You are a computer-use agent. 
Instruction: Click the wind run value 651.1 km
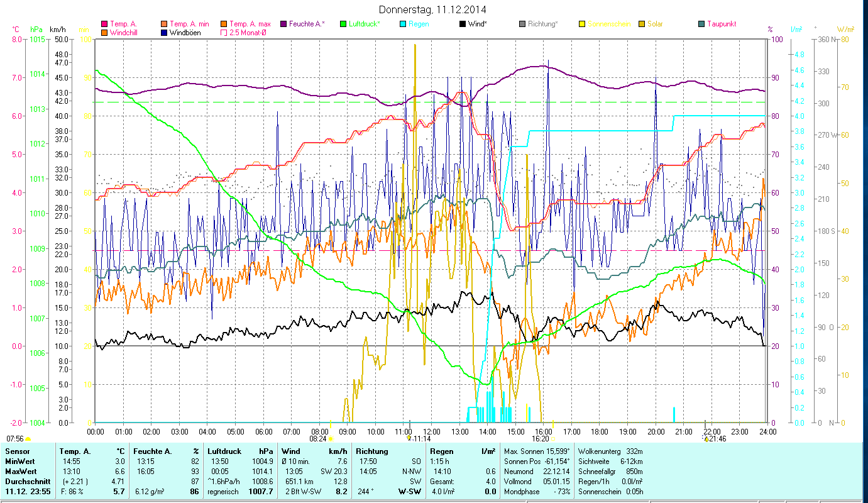300,482
